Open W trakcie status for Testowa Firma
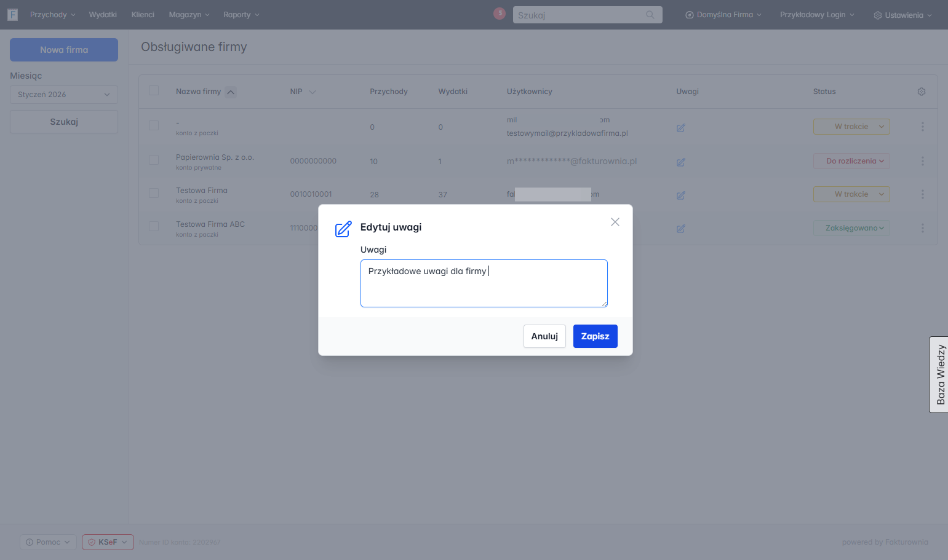This screenshot has width=948, height=560. pyautogui.click(x=851, y=194)
